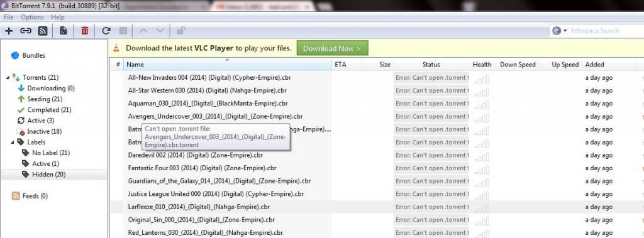Screen dimensions: 644x238
Task: Collapse the Torrents (21) tree node
Action: coord(8,78)
